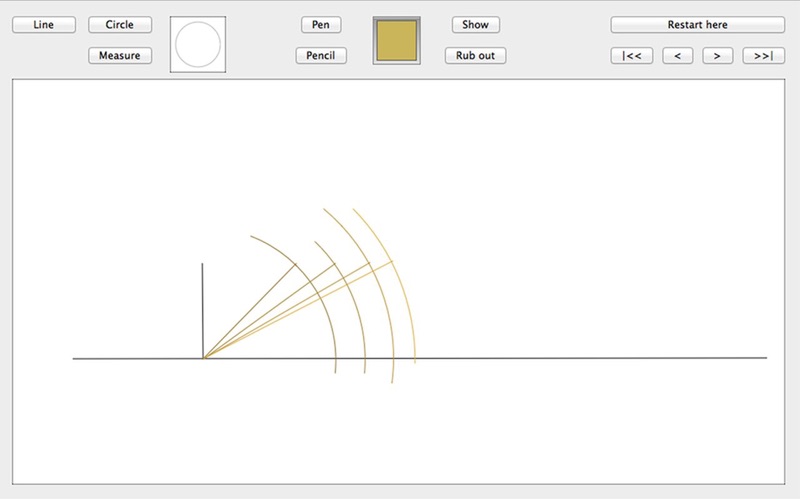Click the point where the rays converge
The height and width of the screenshot is (500, 800).
(204, 357)
